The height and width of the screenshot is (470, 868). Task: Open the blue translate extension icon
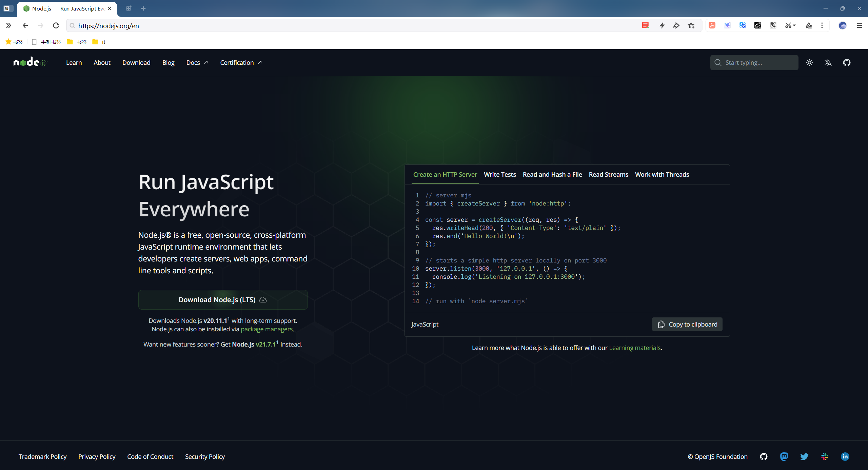[743, 25]
